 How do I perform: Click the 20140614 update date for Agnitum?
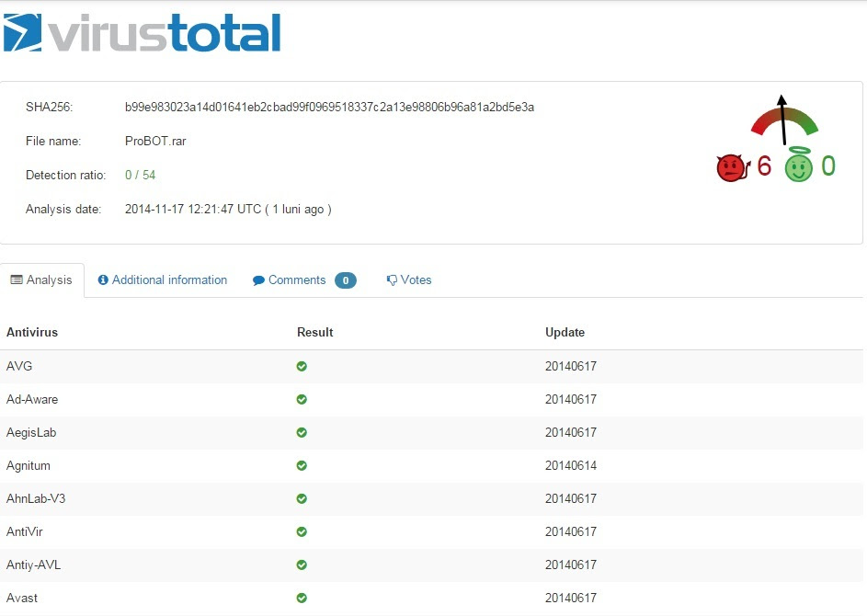point(571,465)
